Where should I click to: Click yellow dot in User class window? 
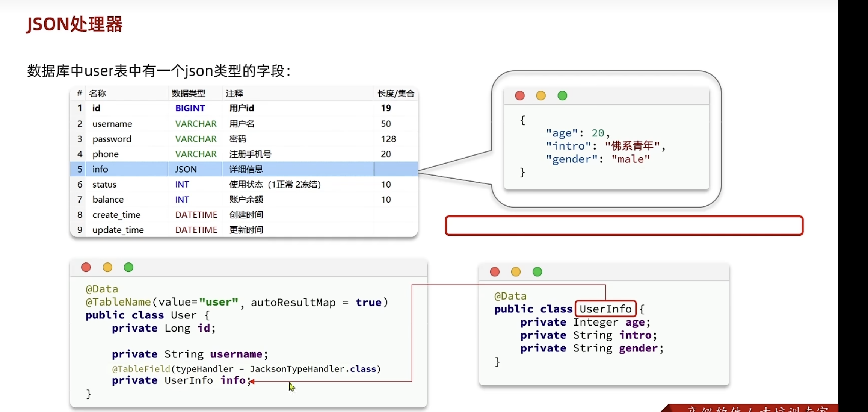coord(107,267)
